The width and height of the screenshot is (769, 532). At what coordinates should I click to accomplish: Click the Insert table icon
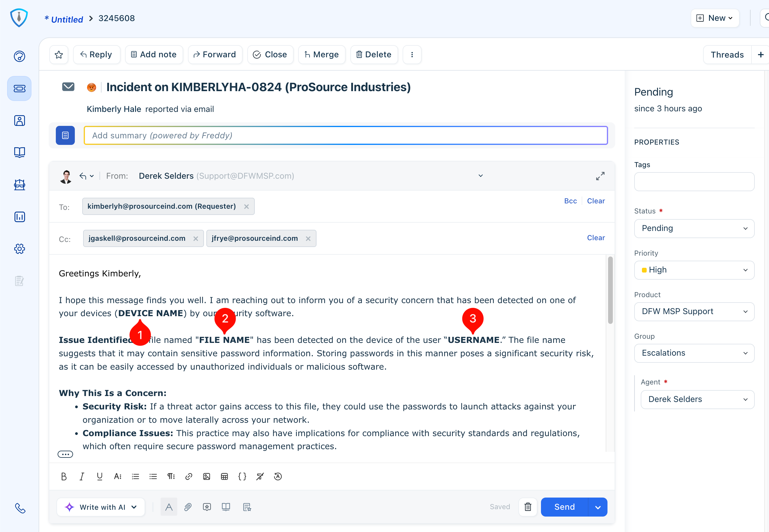[224, 477]
